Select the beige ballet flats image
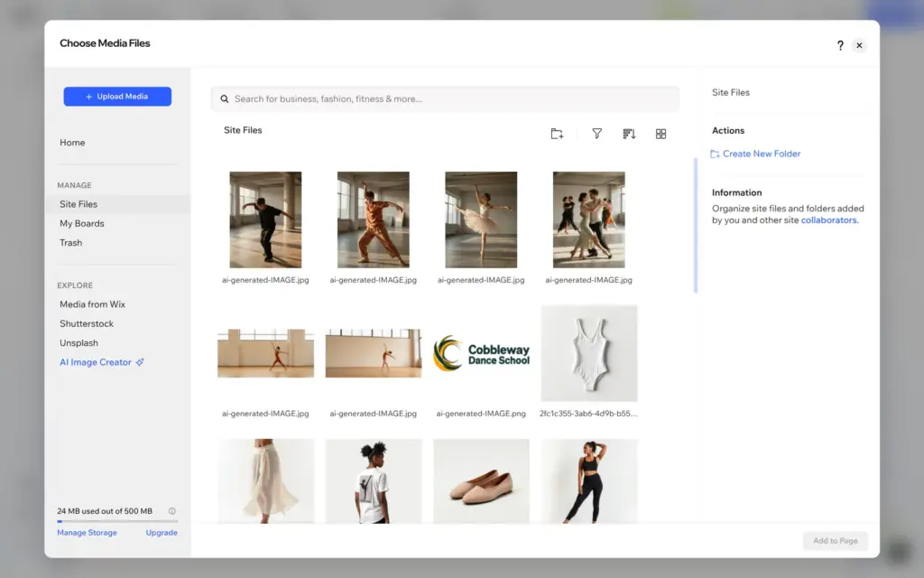Screen dimensions: 924x578 click(481, 481)
